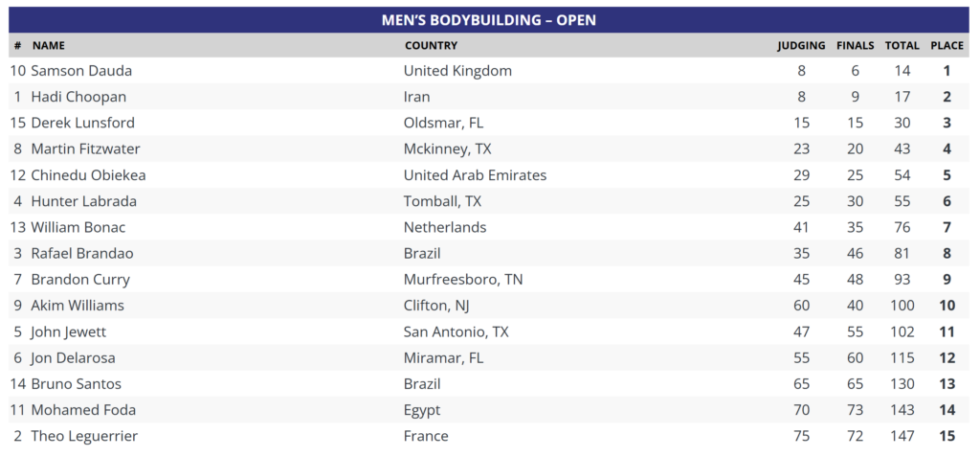Click the Netherlands country cell
Viewport: 980px width, 457px height.
(445, 227)
